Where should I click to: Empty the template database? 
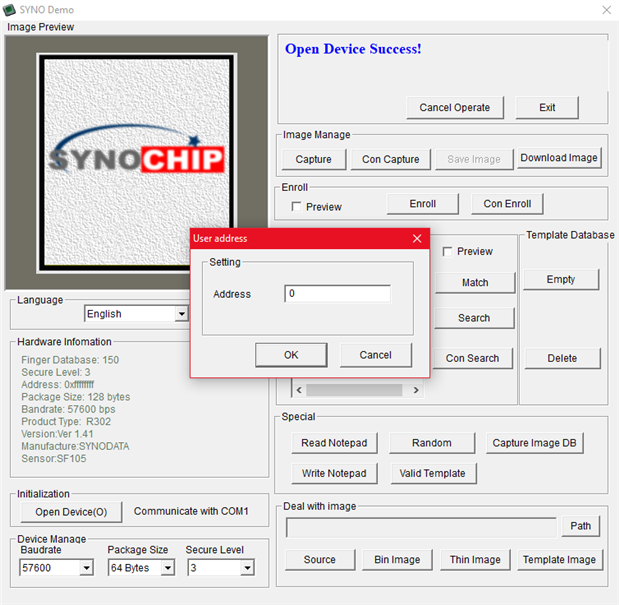coord(561,279)
